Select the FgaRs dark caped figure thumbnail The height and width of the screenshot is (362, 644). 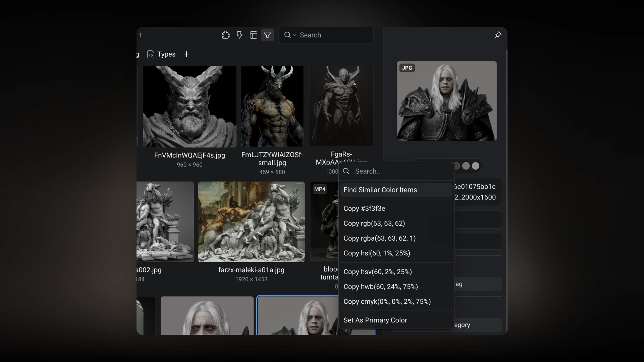[341, 106]
